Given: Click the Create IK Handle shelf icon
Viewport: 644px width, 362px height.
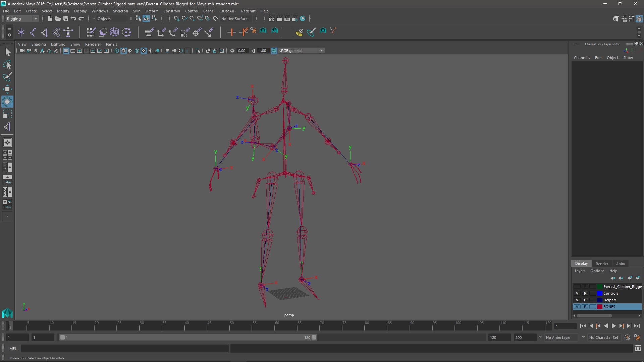Looking at the screenshot, I should point(45,32).
